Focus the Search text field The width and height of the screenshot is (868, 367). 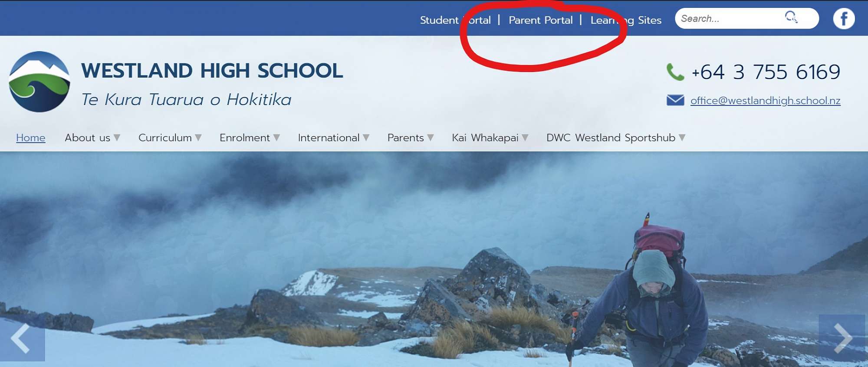(729, 18)
